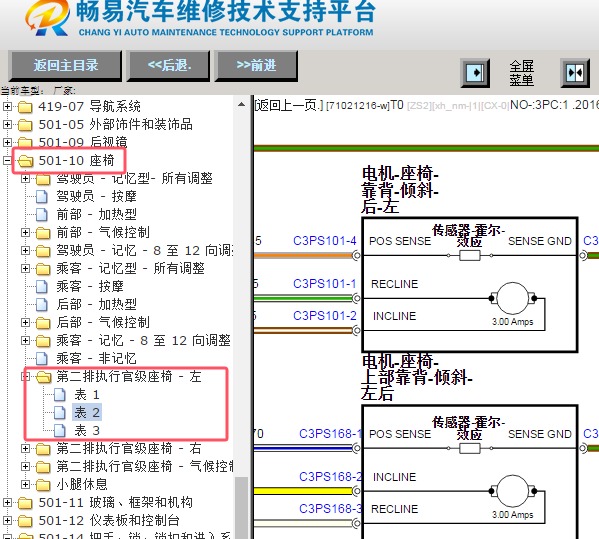Viewport: 599px width, 539px height.
Task: Click the page icon for 乘客 - 按摩
Action: pos(42,286)
